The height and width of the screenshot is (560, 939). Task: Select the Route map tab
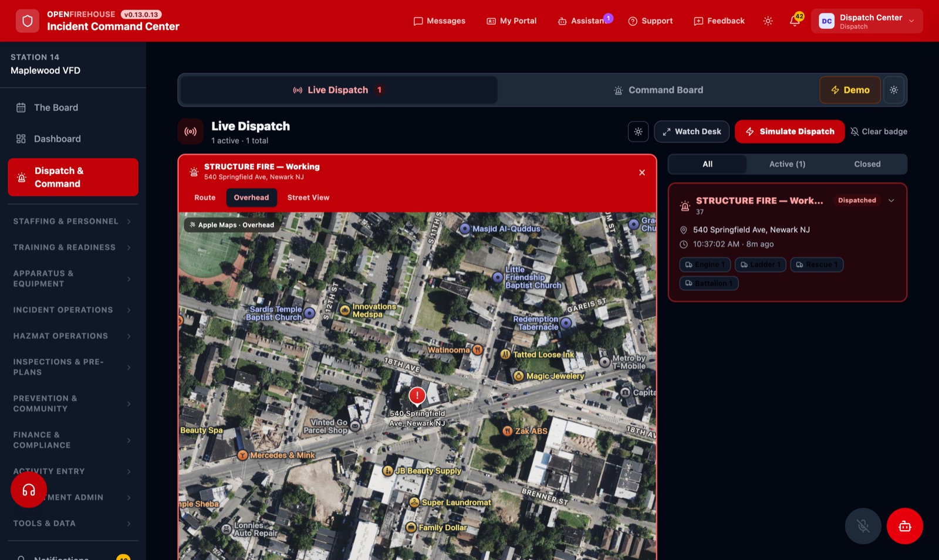(205, 198)
